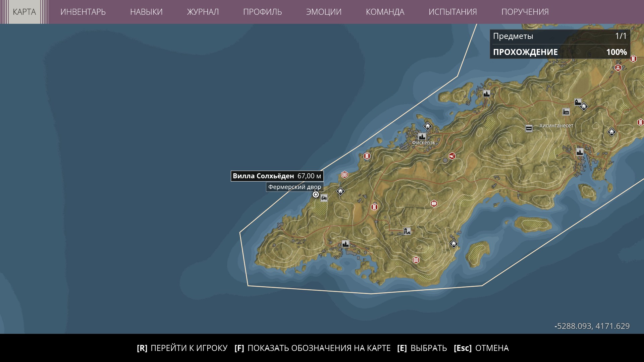Go to the ЖУРНАЛ tab
644x362 pixels.
(203, 12)
